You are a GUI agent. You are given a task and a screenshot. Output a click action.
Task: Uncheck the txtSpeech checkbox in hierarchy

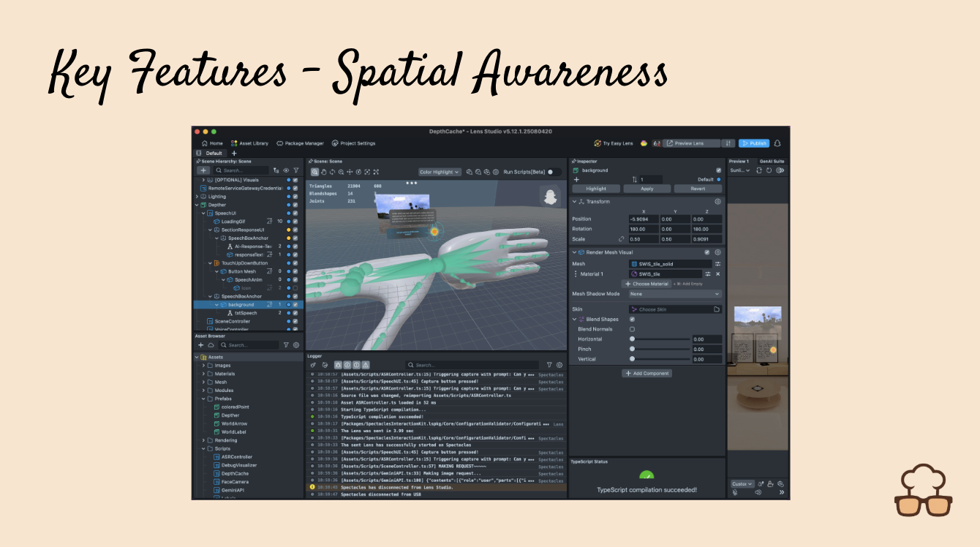point(295,313)
